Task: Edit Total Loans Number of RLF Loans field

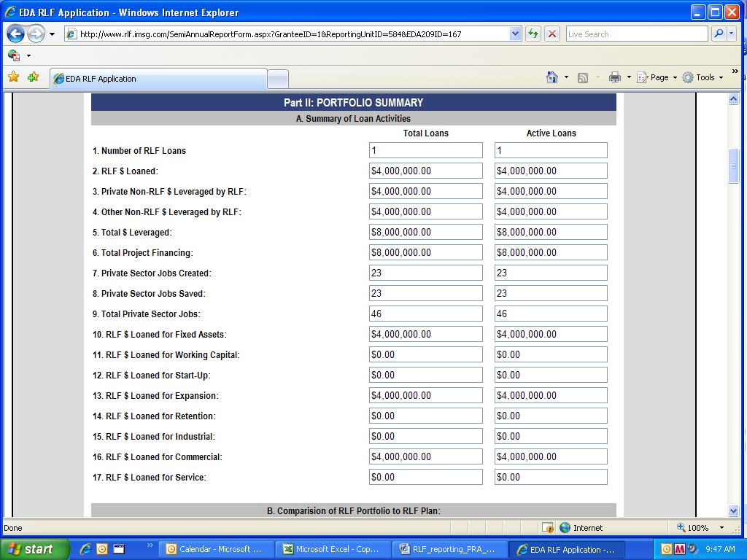Action: [425, 150]
